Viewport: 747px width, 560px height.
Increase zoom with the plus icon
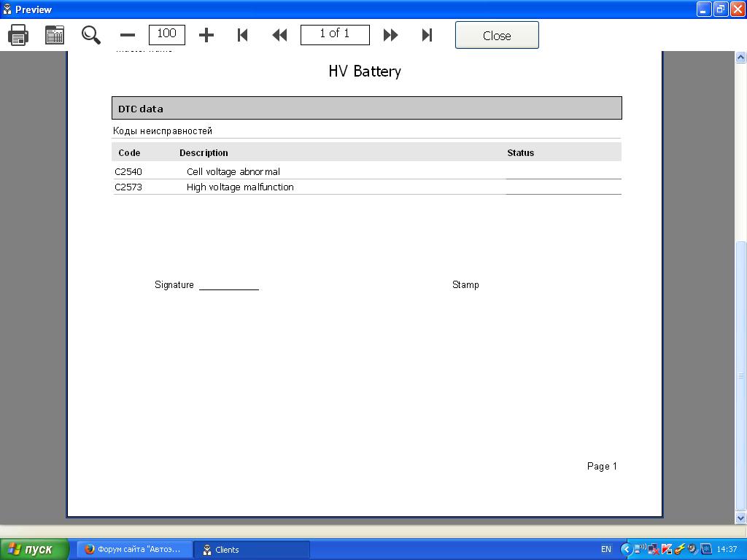206,35
